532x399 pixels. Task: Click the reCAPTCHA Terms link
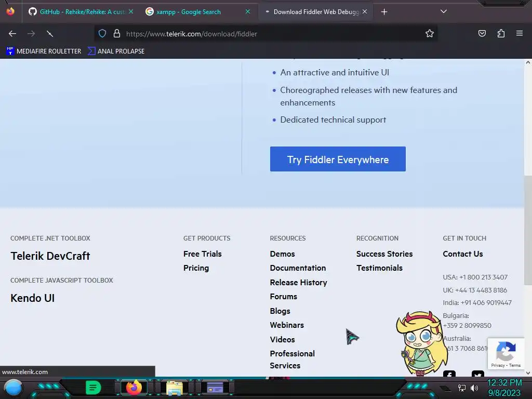tap(515, 365)
